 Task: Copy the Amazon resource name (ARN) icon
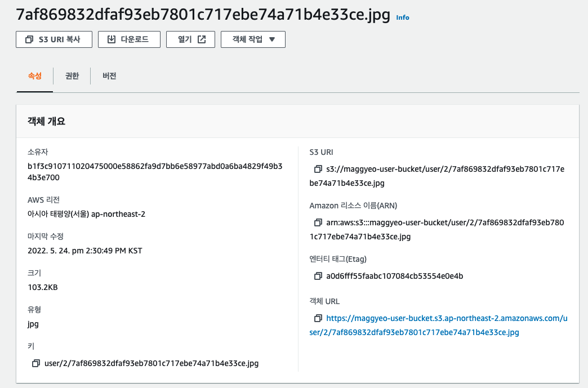[x=318, y=222]
